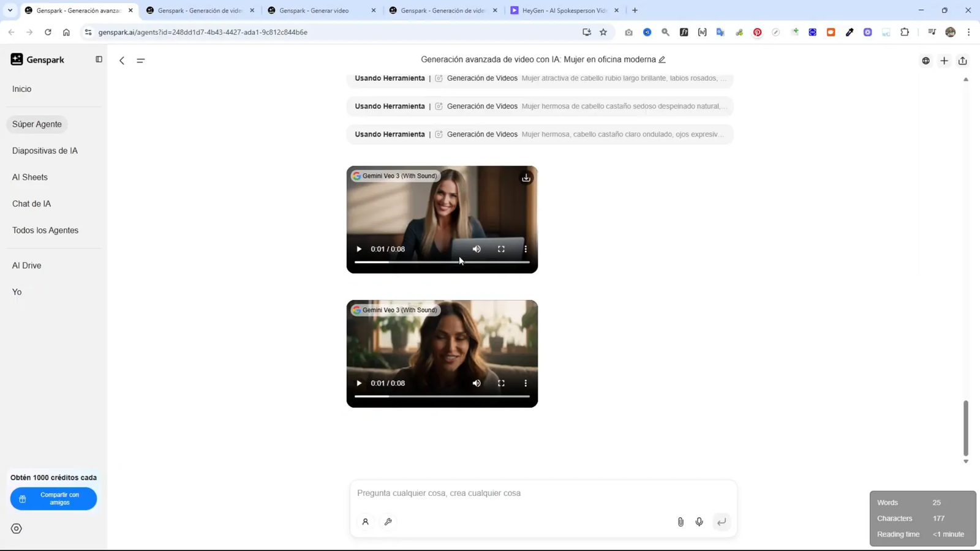This screenshot has height=551, width=980.
Task: Open the second video's three-dot options menu
Action: 525,383
